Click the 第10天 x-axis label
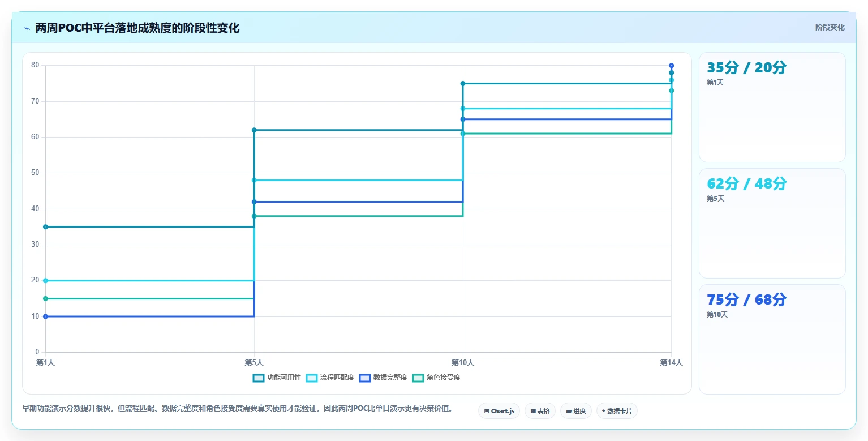The height and width of the screenshot is (441, 868). point(463,362)
